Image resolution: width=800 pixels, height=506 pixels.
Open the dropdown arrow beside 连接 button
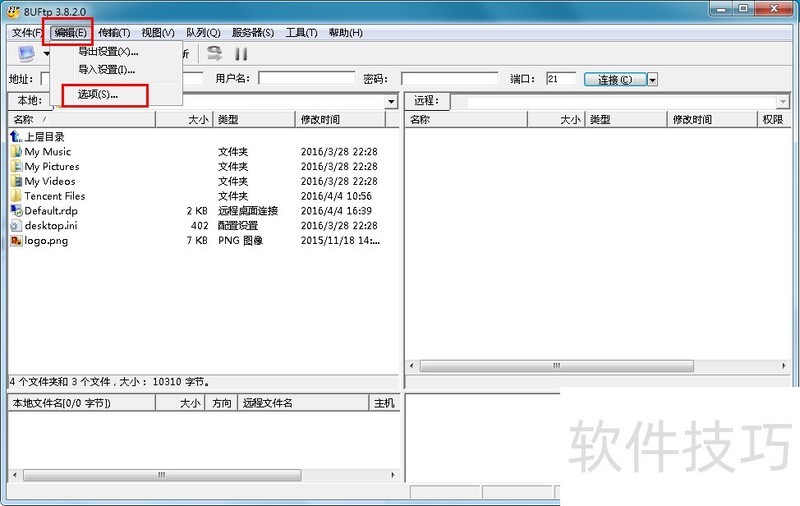652,79
